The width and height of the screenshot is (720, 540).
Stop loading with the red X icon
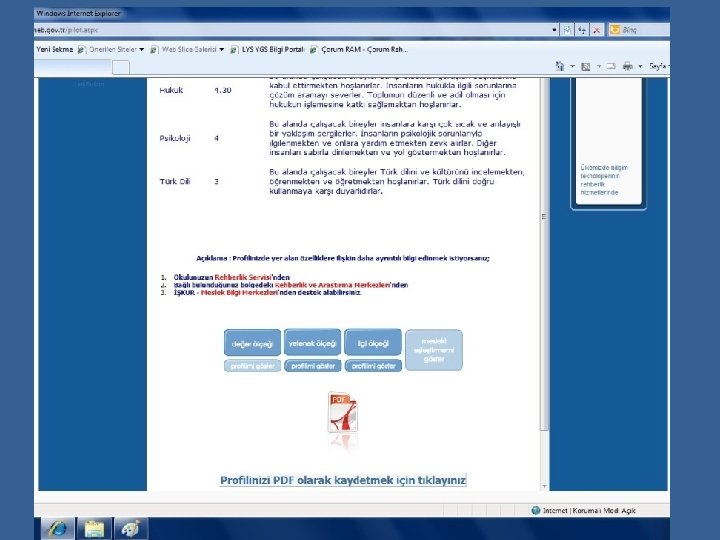tap(596, 30)
